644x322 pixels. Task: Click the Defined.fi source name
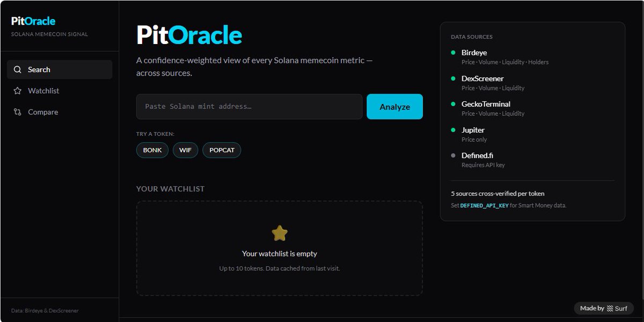pyautogui.click(x=477, y=156)
